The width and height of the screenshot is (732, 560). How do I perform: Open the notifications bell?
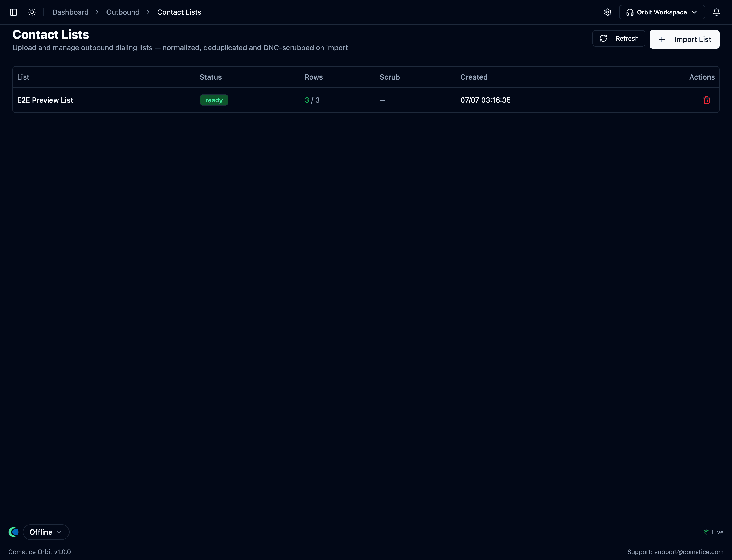click(716, 12)
